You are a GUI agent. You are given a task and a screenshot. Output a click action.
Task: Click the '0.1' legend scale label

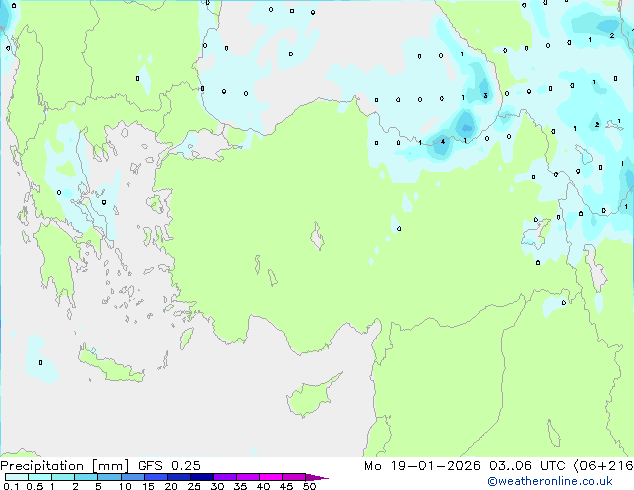click(11, 486)
